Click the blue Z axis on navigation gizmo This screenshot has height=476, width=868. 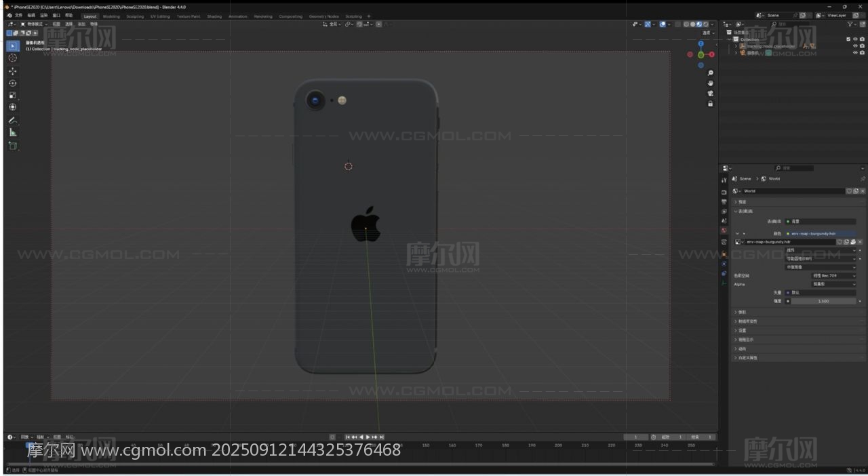pos(701,45)
